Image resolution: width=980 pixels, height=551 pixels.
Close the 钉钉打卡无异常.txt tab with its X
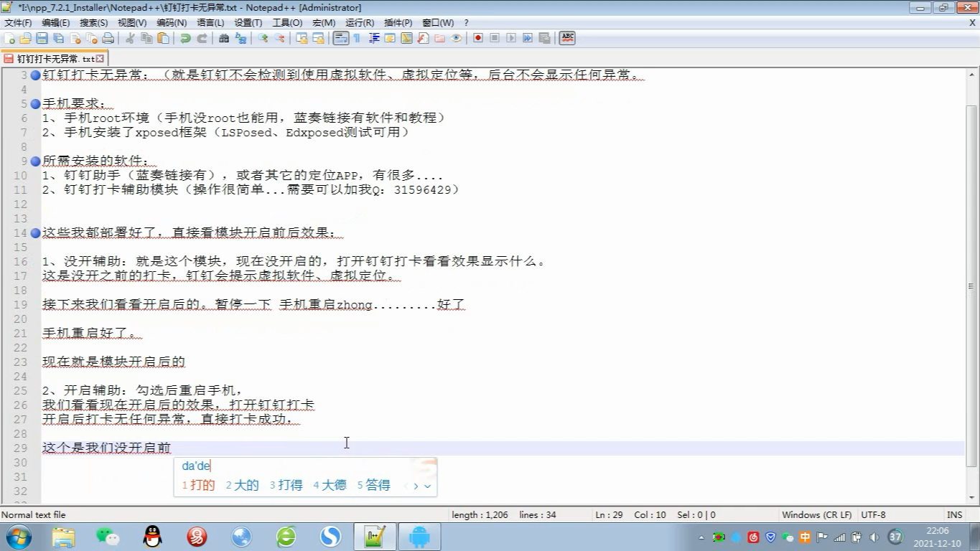click(100, 59)
